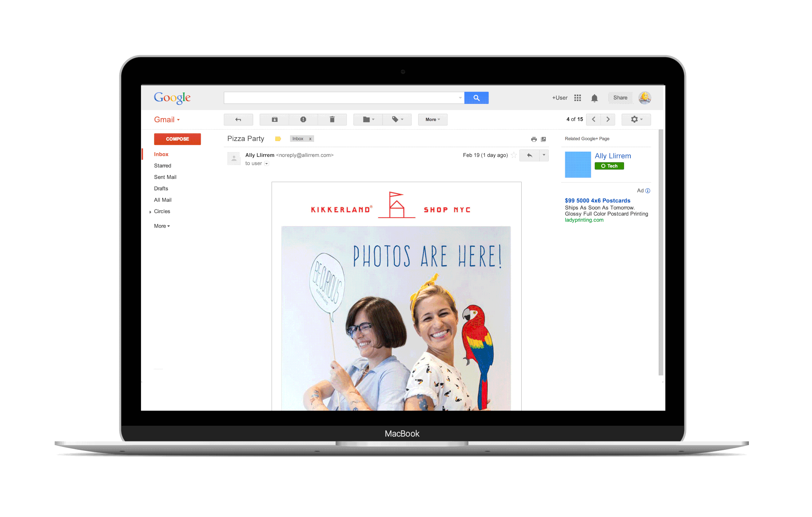
Task: Open the Move to folder menu
Action: coord(368,120)
